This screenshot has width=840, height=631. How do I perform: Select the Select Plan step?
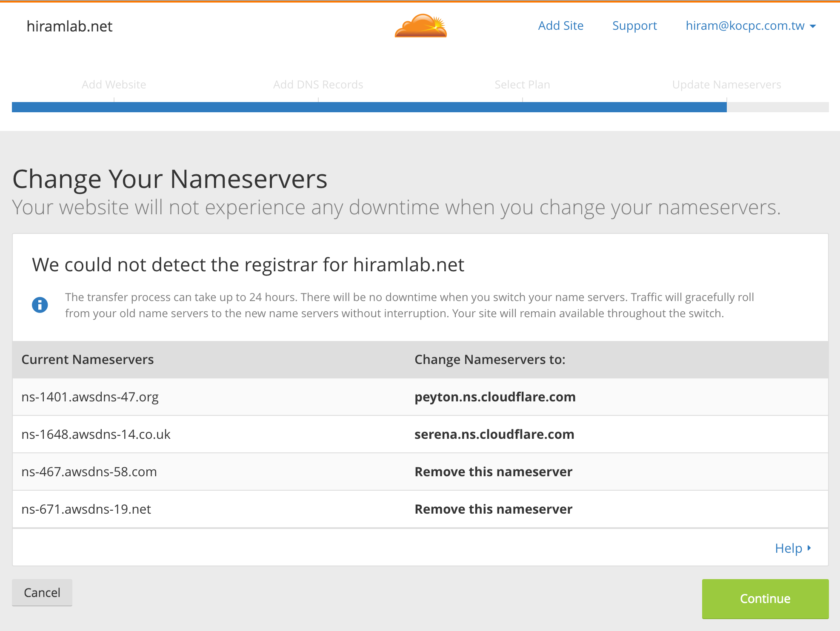523,85
